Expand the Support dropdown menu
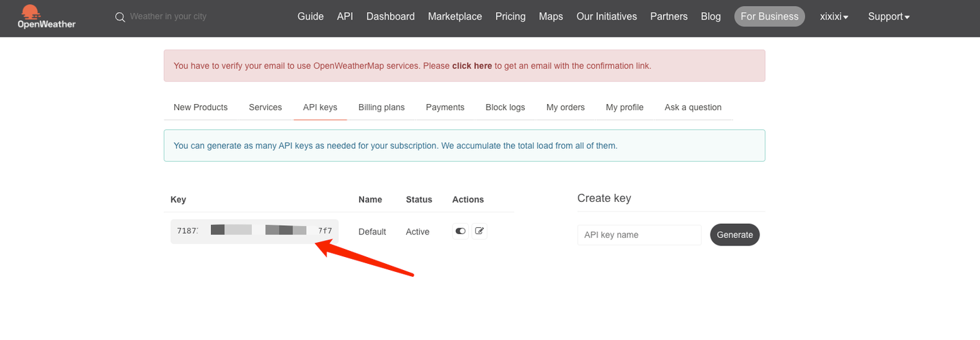The image size is (980, 340). (x=889, y=16)
